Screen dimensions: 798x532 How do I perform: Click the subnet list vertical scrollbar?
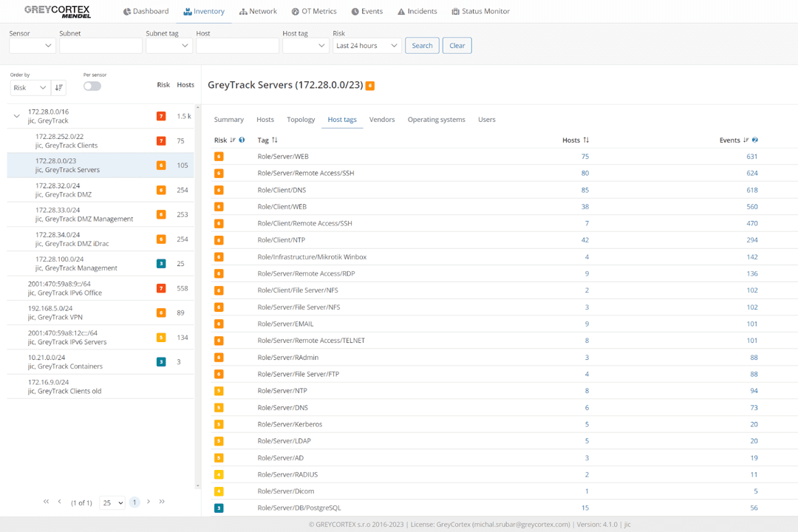tap(198, 296)
